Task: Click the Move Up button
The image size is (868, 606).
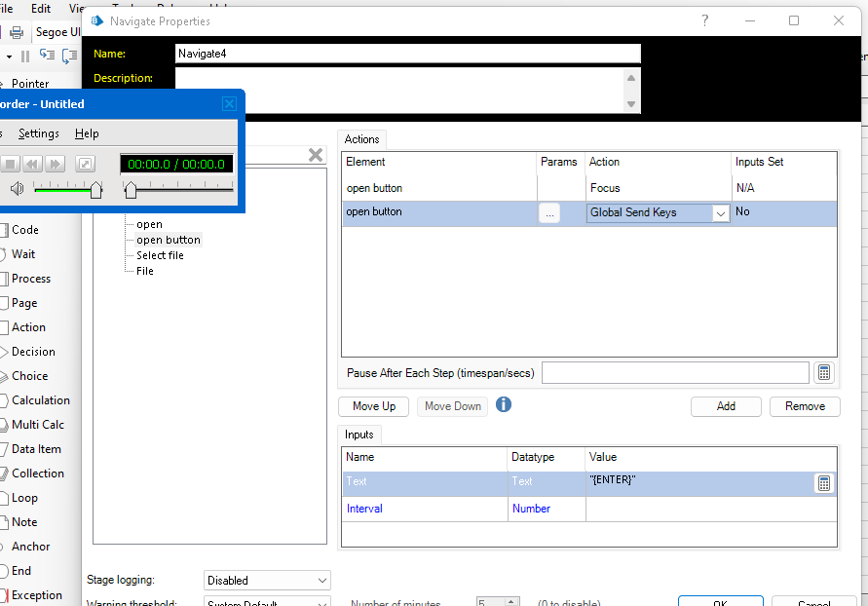Action: click(374, 406)
